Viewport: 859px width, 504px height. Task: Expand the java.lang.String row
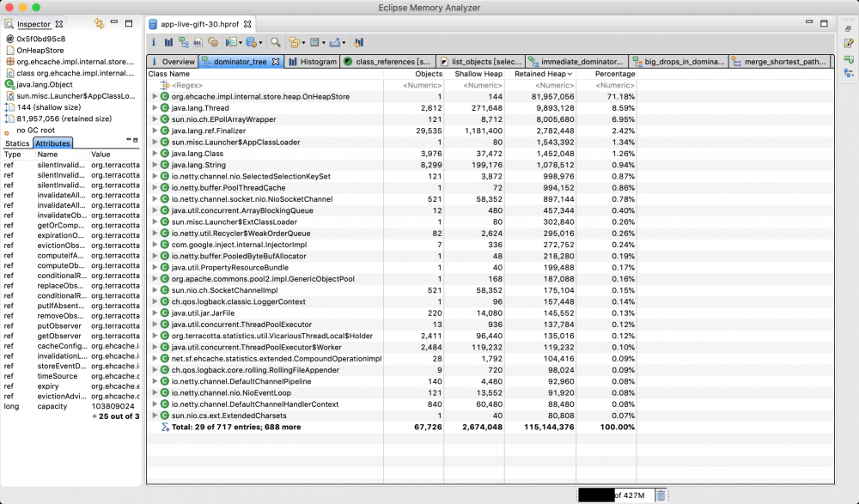155,165
